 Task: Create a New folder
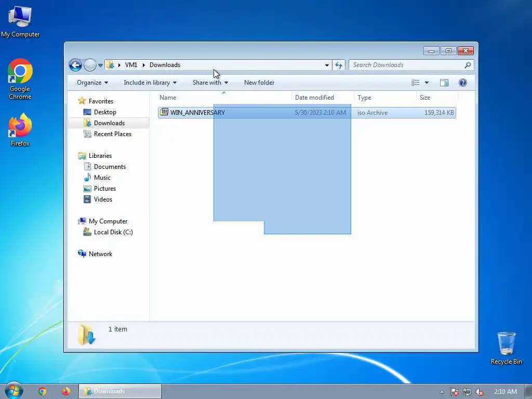[x=259, y=83]
